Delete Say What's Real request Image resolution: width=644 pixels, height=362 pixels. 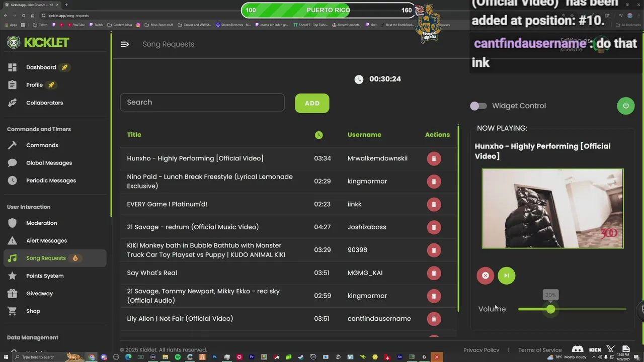pos(434,273)
